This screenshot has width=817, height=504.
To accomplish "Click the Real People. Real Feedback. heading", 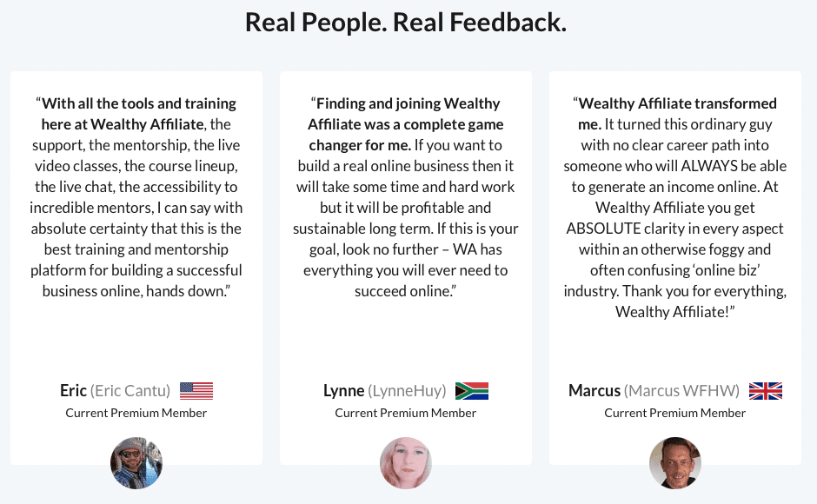I will click(x=406, y=23).
